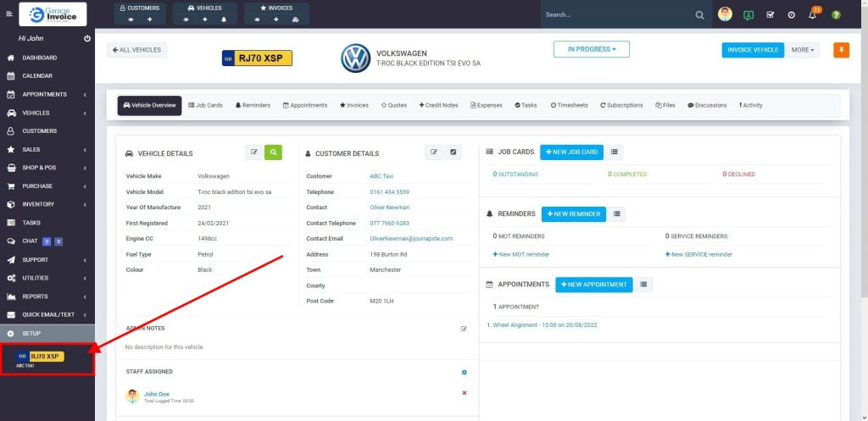
Task: View invoices eye icon in top bar
Action: click(x=258, y=19)
